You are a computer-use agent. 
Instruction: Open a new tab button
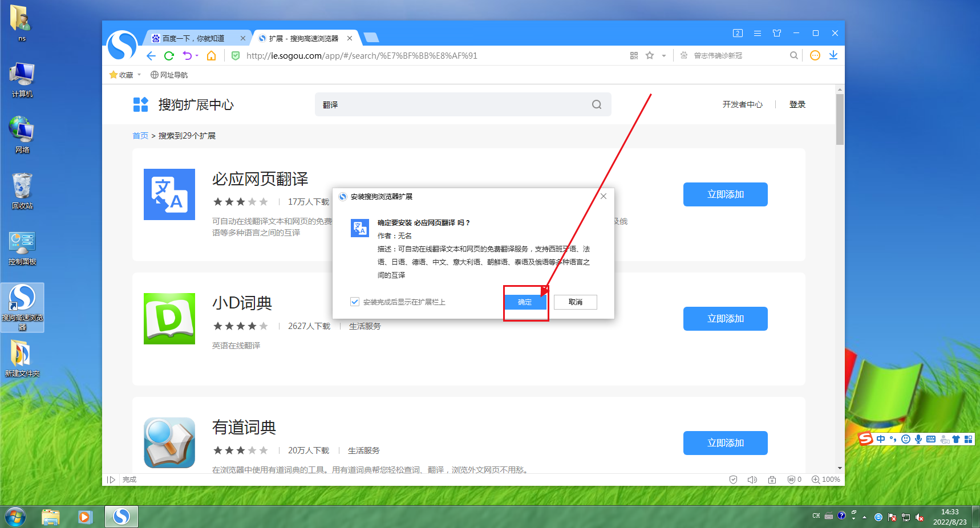[371, 38]
